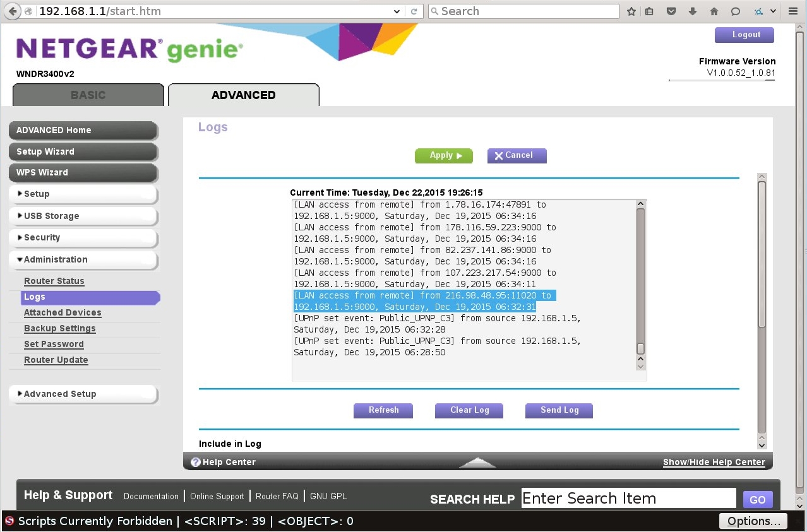Click the blue extension icon in toolbar
The height and width of the screenshot is (532, 807).
(758, 11)
